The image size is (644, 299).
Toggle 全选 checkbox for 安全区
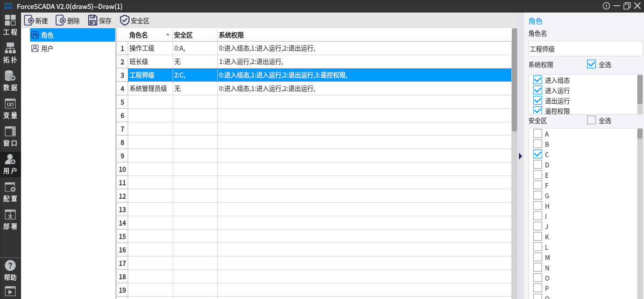(x=592, y=120)
